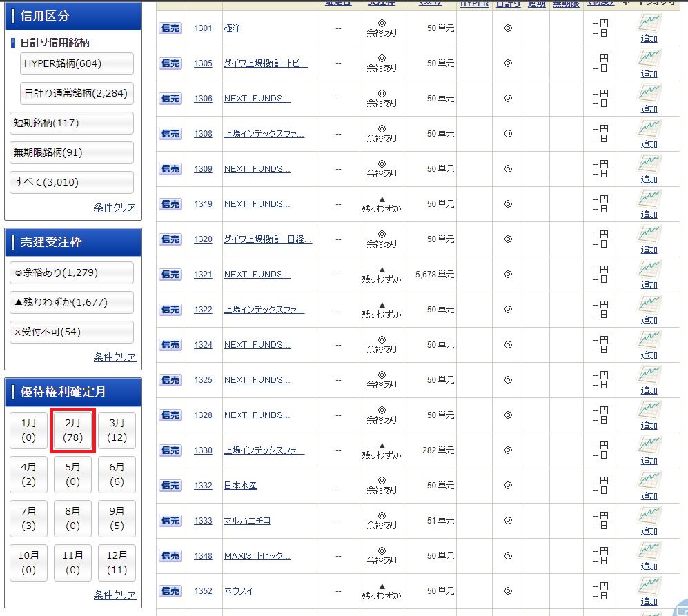The width and height of the screenshot is (688, 616).
Task: Open stock code 1332 link
Action: pyautogui.click(x=203, y=486)
